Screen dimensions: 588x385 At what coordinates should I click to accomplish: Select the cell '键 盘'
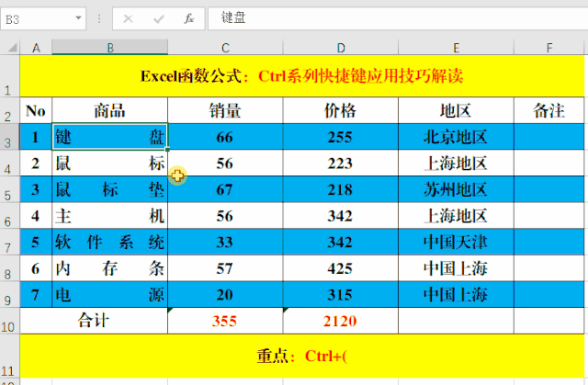point(110,137)
